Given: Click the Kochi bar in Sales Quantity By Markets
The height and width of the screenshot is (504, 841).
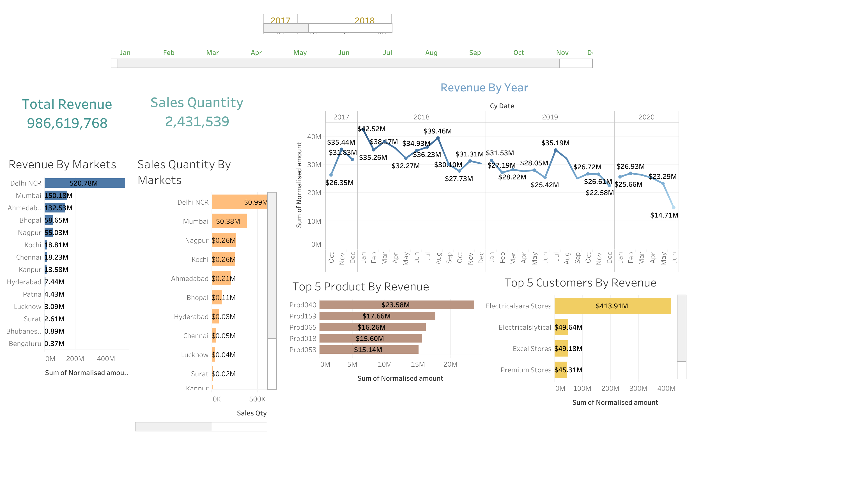Looking at the screenshot, I should point(223,259).
